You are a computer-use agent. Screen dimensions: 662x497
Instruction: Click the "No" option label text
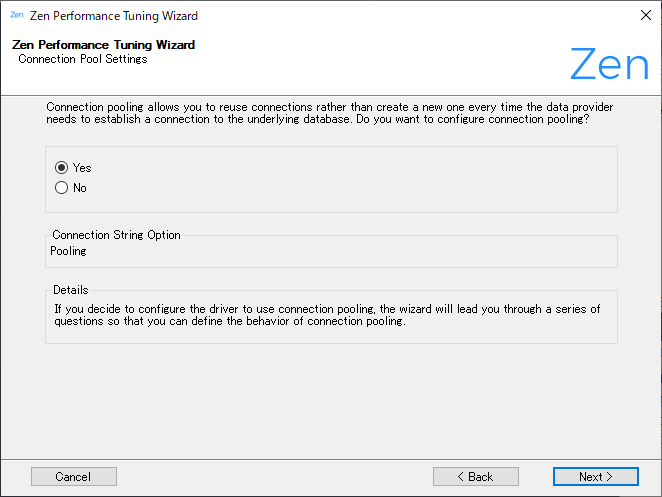(x=80, y=188)
